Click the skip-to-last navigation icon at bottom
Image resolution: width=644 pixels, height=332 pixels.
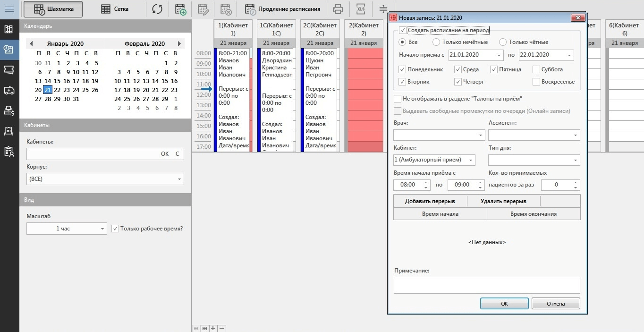tap(205, 328)
